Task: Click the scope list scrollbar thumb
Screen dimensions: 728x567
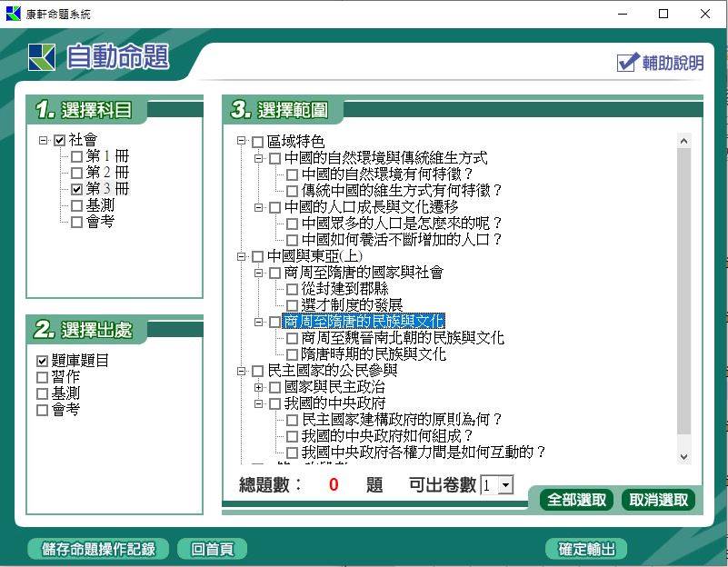Action: (x=683, y=292)
